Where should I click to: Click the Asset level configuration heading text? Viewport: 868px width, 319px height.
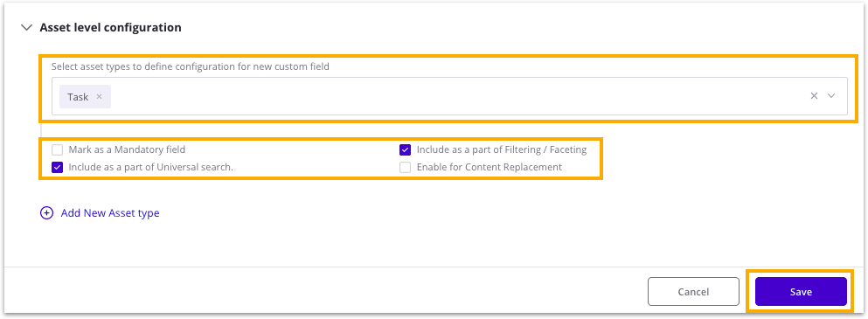coord(111,27)
